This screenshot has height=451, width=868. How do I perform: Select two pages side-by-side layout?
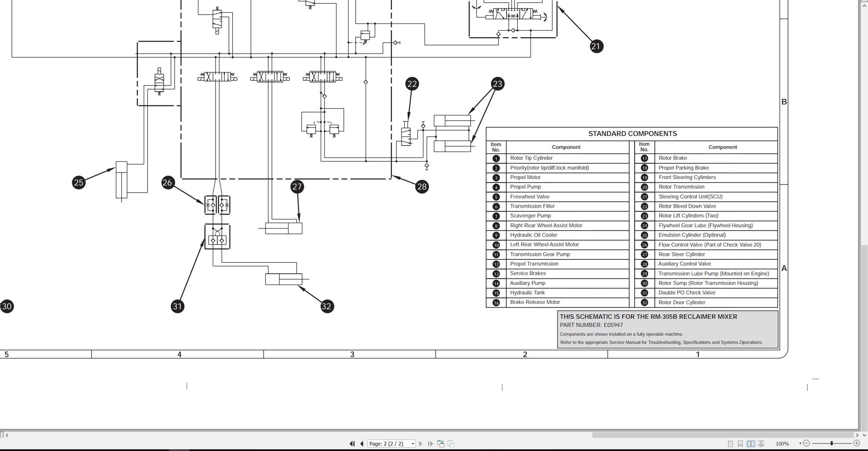click(x=751, y=444)
